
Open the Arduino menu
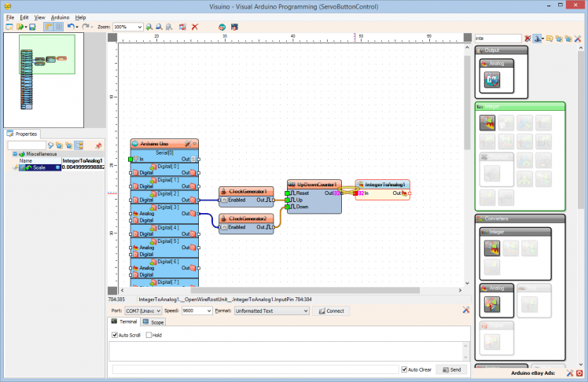pyautogui.click(x=60, y=17)
